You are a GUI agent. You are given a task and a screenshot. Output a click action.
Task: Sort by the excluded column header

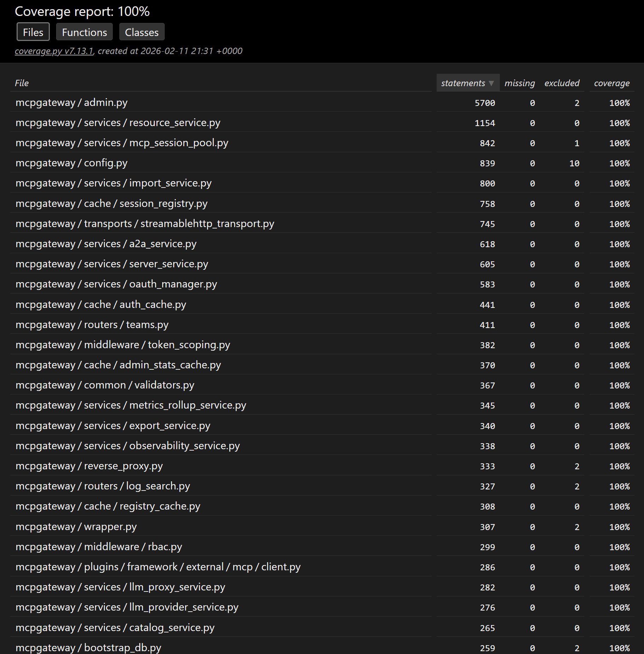(x=562, y=83)
